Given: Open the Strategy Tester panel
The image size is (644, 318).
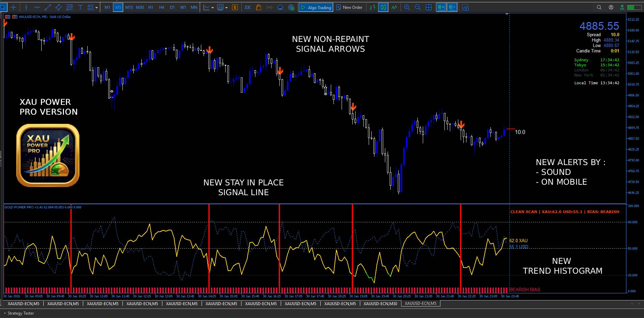Looking at the screenshot, I should [x=21, y=313].
